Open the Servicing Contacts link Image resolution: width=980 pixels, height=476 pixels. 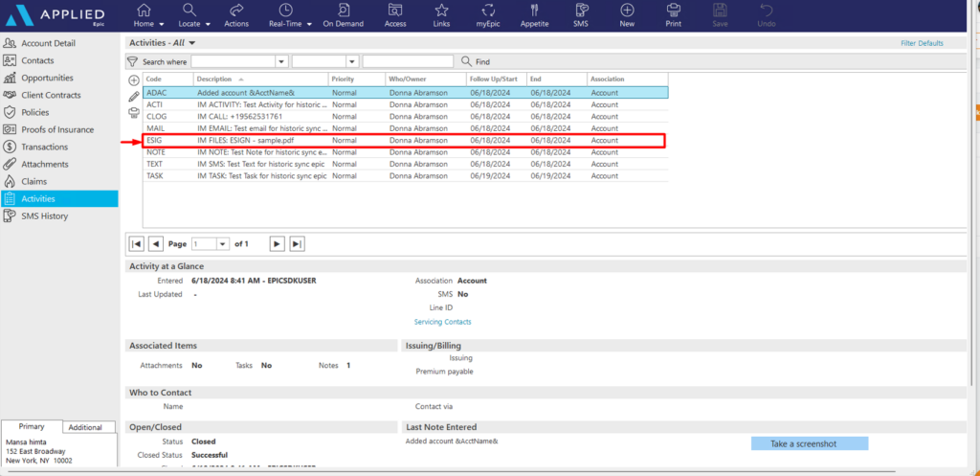tap(442, 322)
